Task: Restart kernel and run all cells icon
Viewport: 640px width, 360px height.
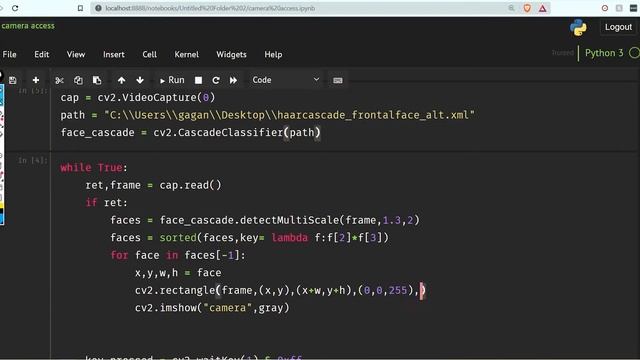Action: pyautogui.click(x=233, y=80)
